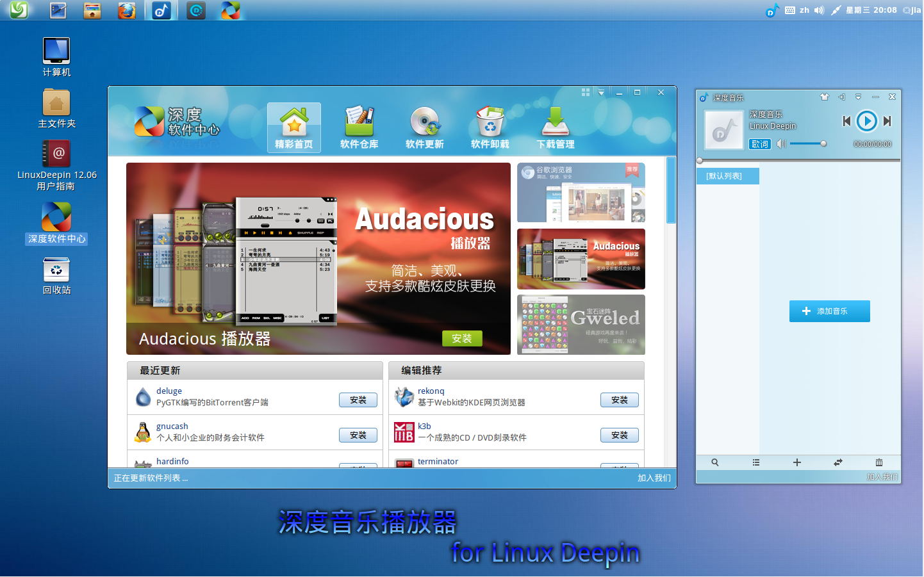
Task: Open the 加入我们 link in music player
Action: pos(882,477)
